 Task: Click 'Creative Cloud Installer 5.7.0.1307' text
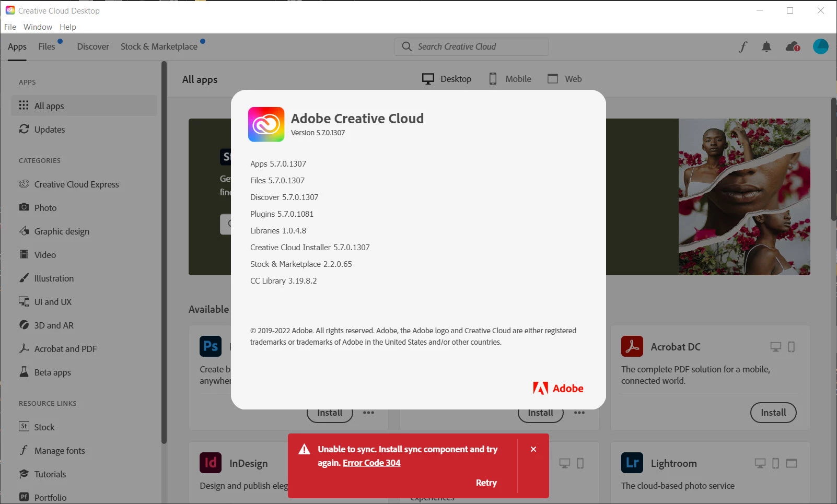pos(310,247)
